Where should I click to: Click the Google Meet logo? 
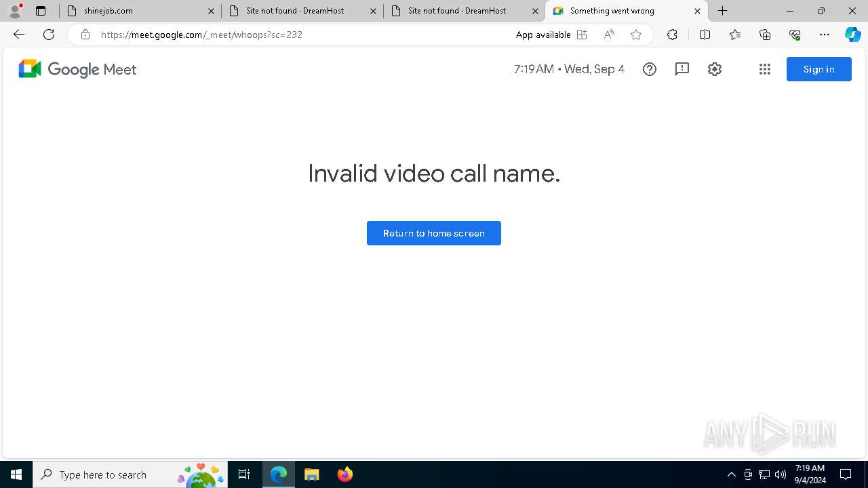click(x=77, y=69)
